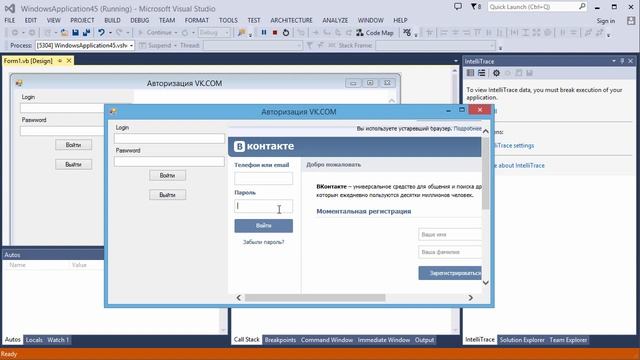Expand the layout toolbar overflow options
640x360 pixels.
click(609, 36)
